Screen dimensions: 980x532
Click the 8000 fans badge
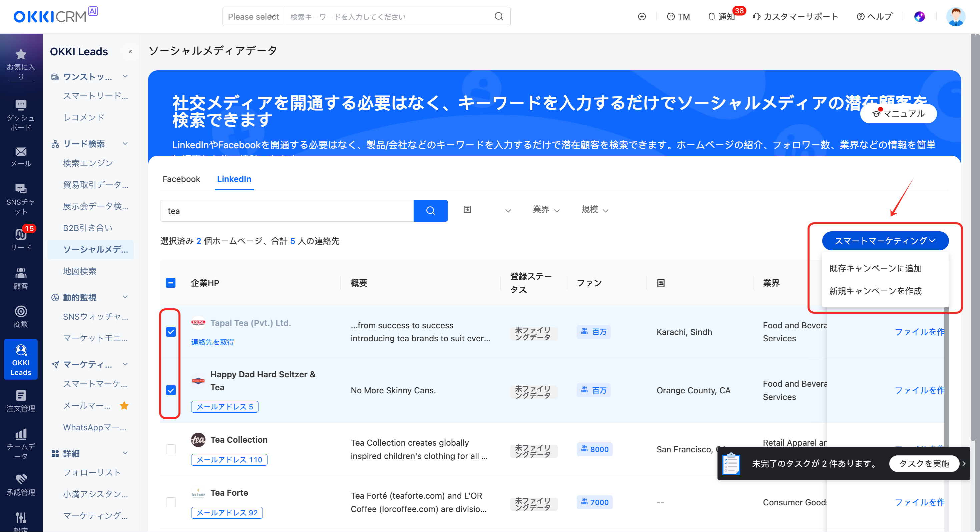tap(594, 449)
